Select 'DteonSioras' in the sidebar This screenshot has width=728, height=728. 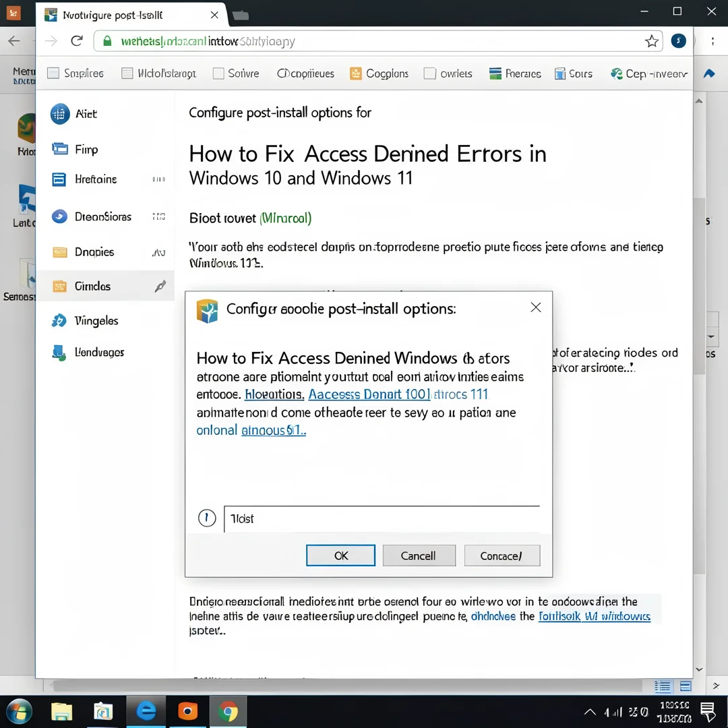[106, 216]
